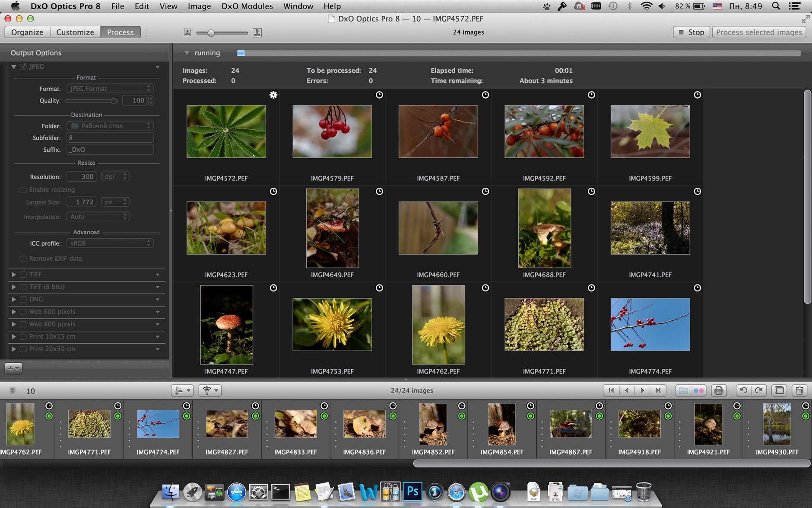Image resolution: width=812 pixels, height=508 pixels.
Task: Jump to first image in filmstrip
Action: [x=611, y=390]
